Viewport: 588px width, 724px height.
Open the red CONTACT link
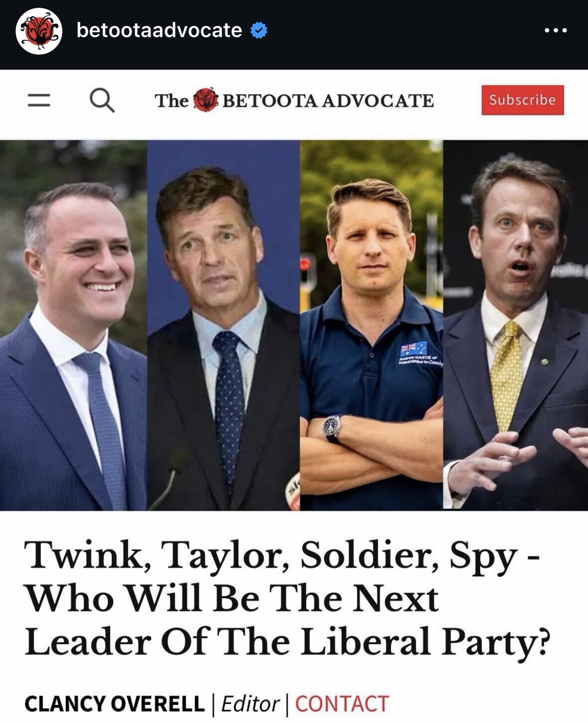pos(342,704)
